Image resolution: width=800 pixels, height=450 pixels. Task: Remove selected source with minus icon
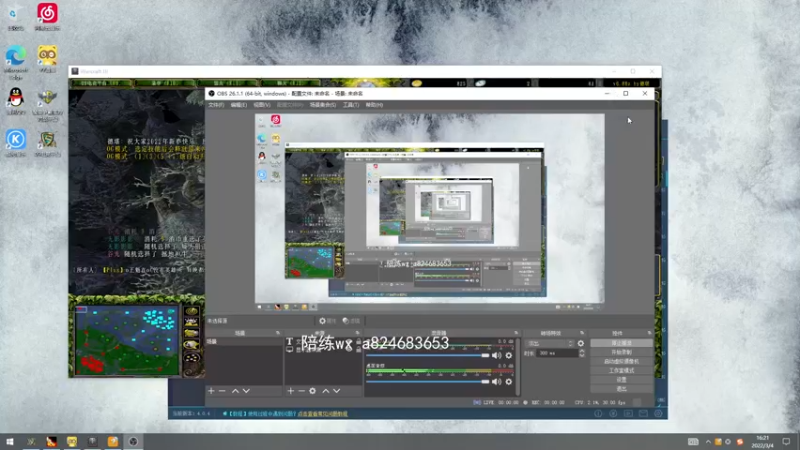(301, 391)
